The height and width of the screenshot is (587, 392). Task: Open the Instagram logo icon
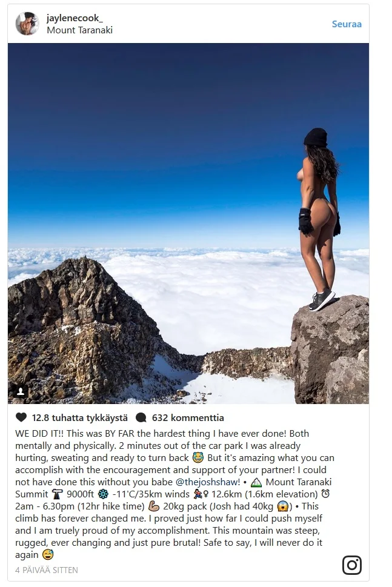(x=352, y=565)
